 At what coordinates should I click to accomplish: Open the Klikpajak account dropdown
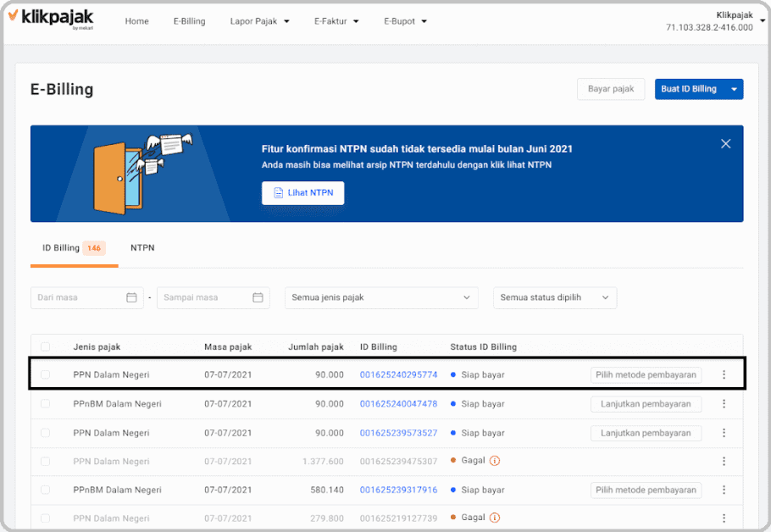coord(763,20)
